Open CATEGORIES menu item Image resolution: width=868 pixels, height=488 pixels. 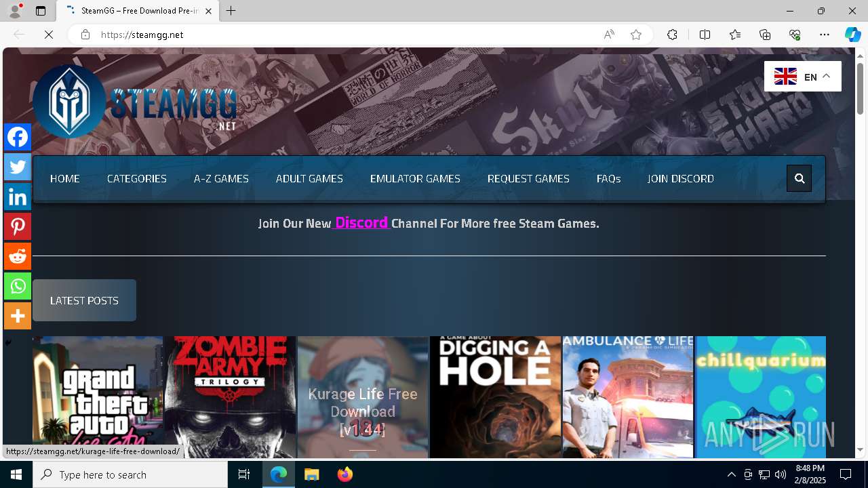(137, 178)
